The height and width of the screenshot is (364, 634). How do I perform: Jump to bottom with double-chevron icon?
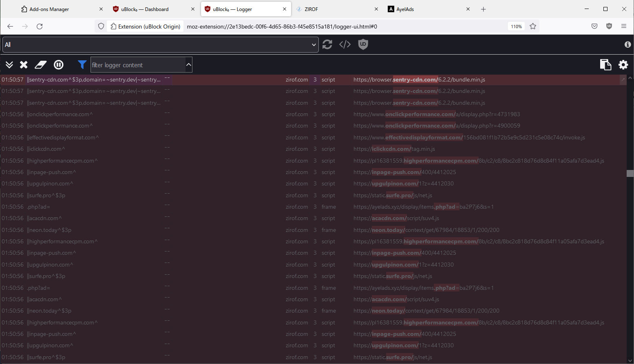9,65
